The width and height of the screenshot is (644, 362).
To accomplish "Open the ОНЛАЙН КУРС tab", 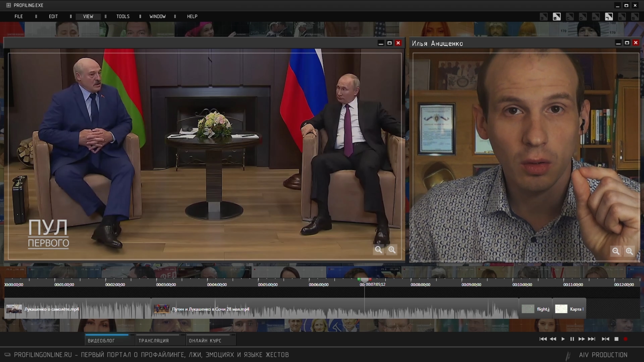I will click(205, 341).
